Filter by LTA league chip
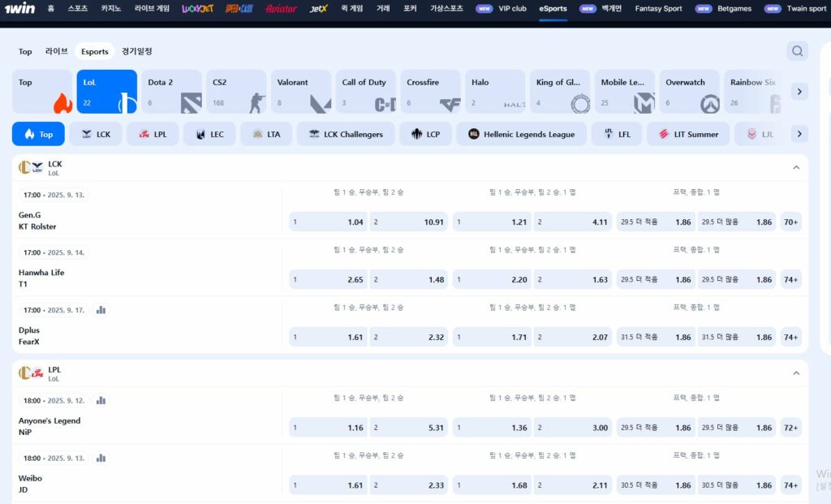Screen dimensions: 831x504 [266, 134]
